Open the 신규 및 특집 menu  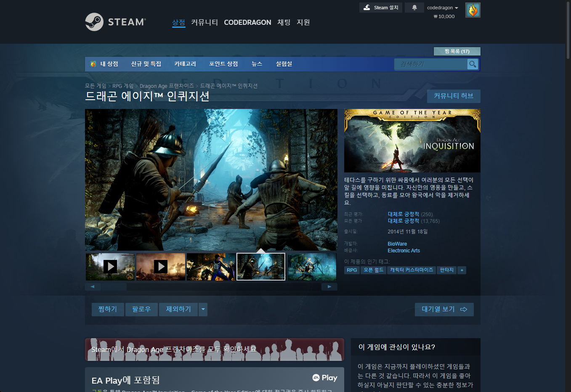(x=146, y=64)
